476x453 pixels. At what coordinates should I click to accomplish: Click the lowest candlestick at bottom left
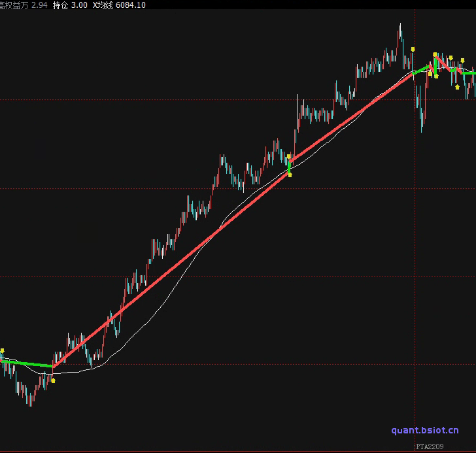coord(29,402)
